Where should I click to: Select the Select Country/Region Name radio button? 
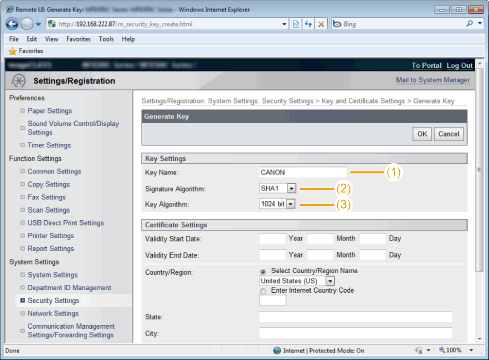pyautogui.click(x=263, y=272)
